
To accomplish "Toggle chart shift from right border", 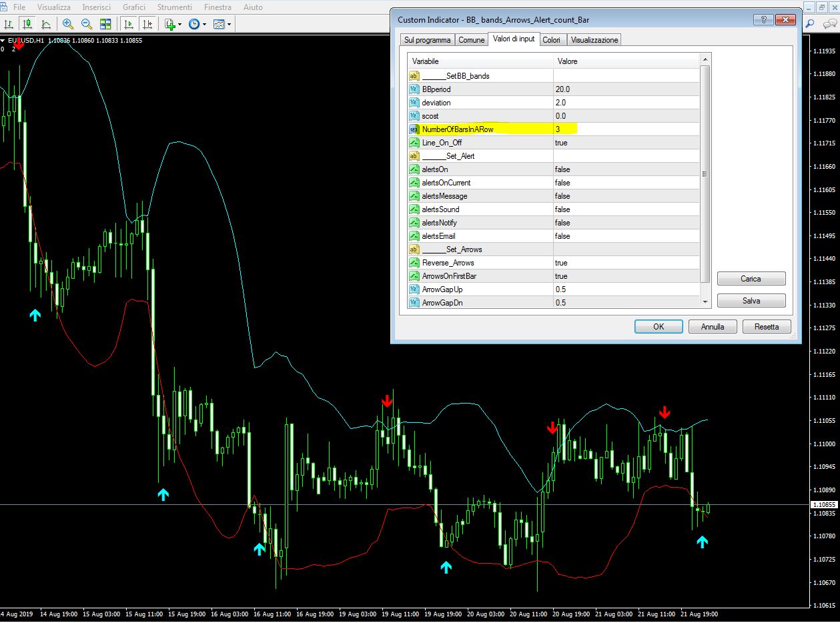I will click(x=147, y=24).
